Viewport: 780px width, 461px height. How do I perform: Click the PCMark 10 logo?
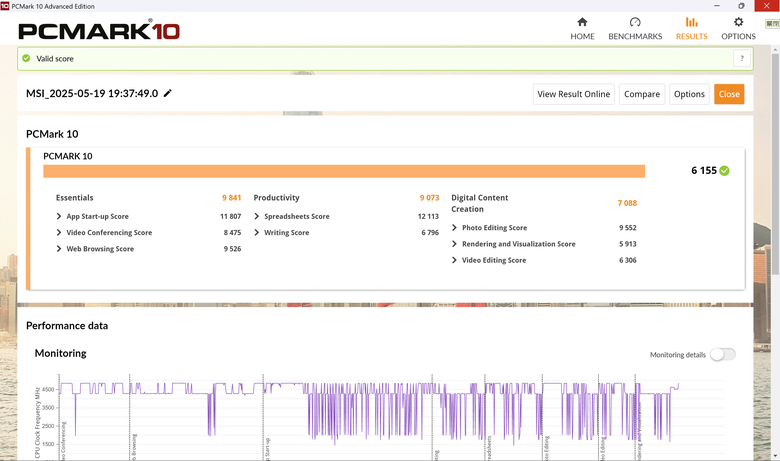[x=99, y=30]
